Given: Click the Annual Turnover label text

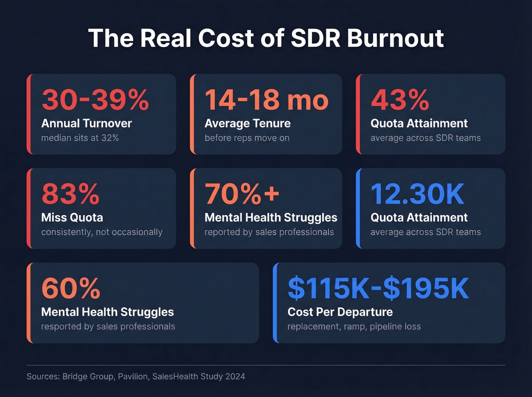Looking at the screenshot, I should (86, 123).
